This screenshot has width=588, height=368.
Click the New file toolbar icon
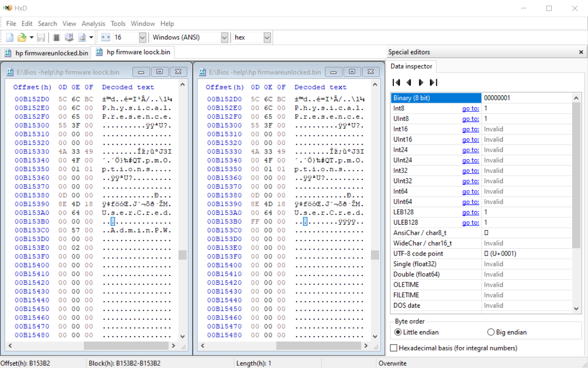click(x=10, y=38)
